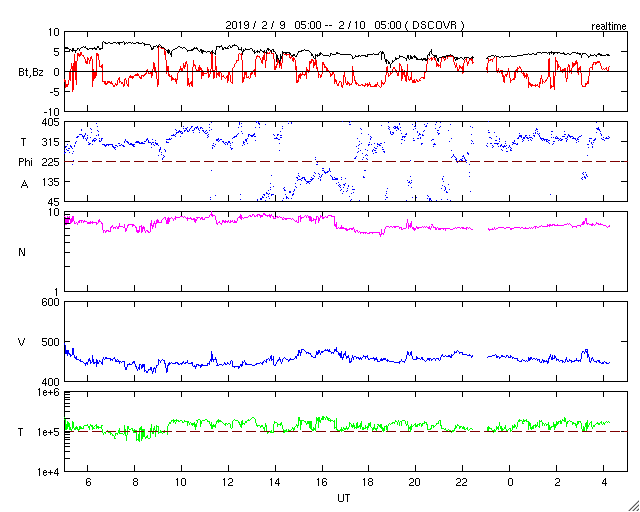Click the 'V' velocity axis label
This screenshot has height=512, width=640.
point(22,342)
